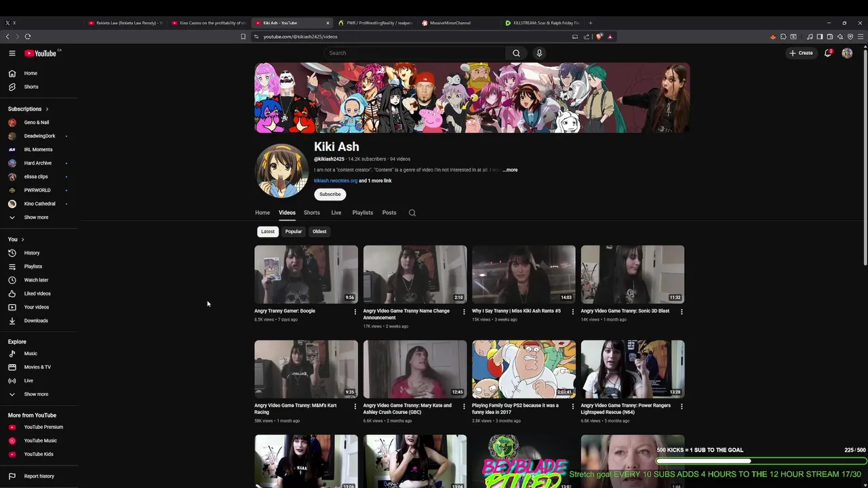Sort videos by Latest
Viewport: 868px width, 488px height.
coord(268,232)
